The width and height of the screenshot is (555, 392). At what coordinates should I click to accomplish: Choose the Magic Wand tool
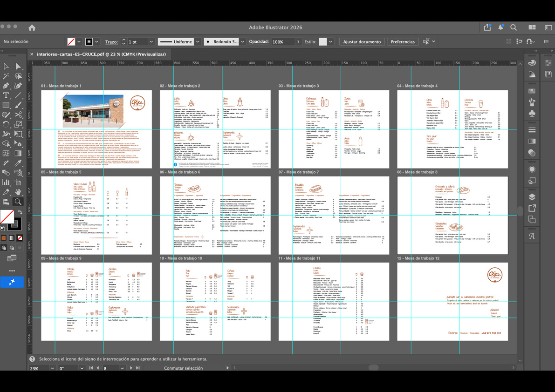click(6, 76)
